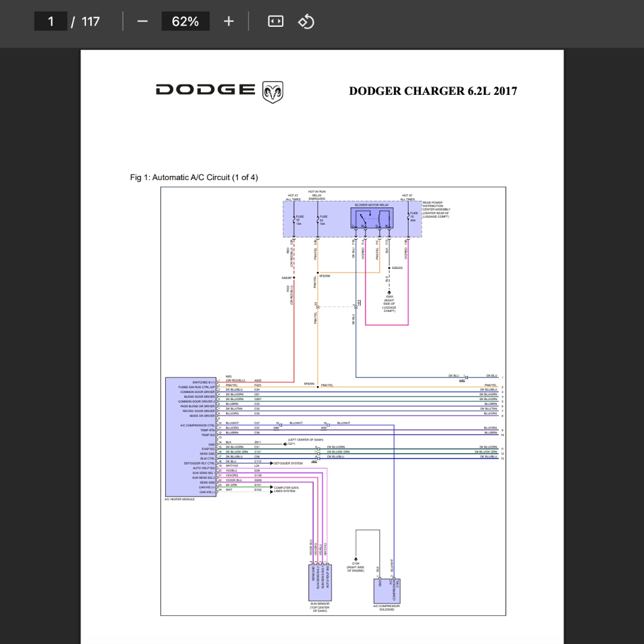
Task: Click the '(LEFT CENTER OF DASH)' ground note
Action: (305, 440)
